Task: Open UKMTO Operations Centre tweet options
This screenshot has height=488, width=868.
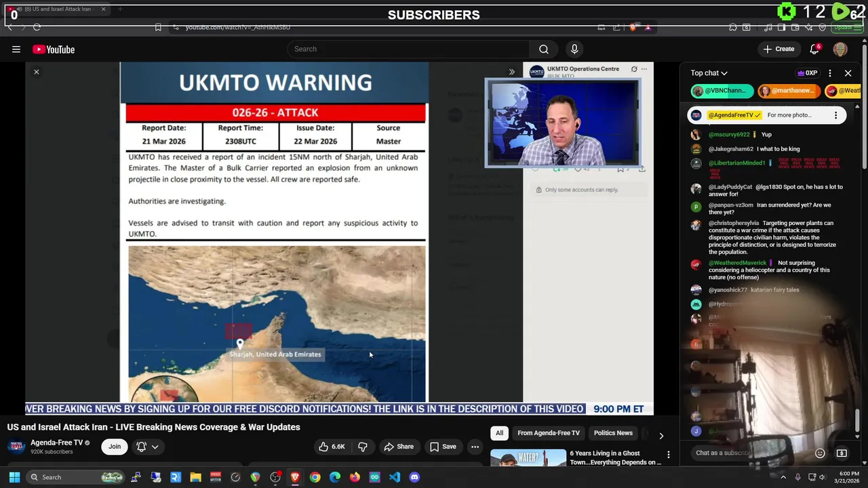Action: [644, 69]
